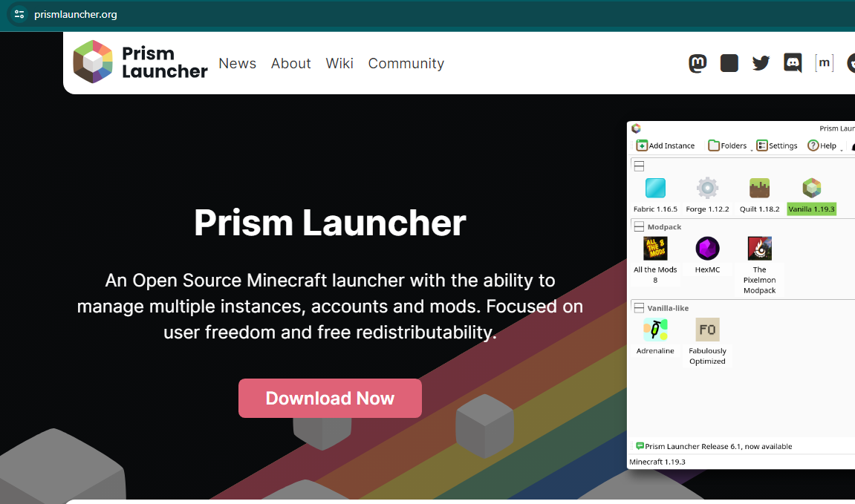Navigate to the Wiki tab
This screenshot has width=855, height=504.
coord(339,63)
